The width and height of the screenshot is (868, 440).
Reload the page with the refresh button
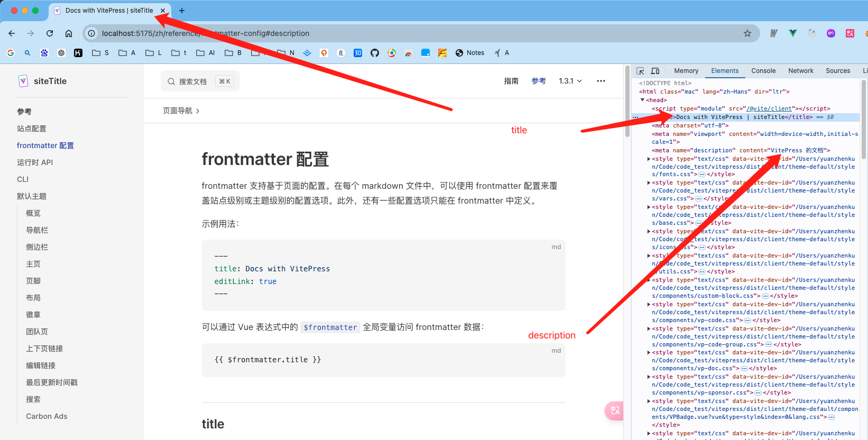(x=50, y=33)
